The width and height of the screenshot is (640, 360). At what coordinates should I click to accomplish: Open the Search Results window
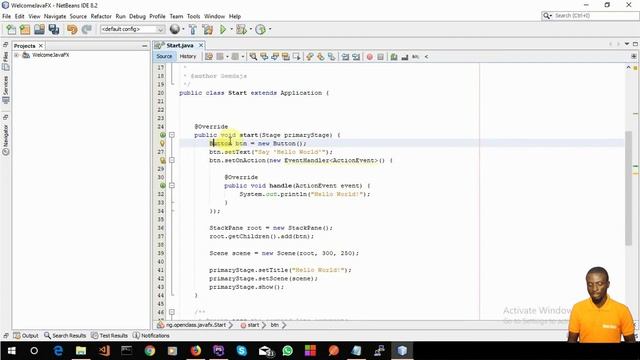click(x=65, y=336)
